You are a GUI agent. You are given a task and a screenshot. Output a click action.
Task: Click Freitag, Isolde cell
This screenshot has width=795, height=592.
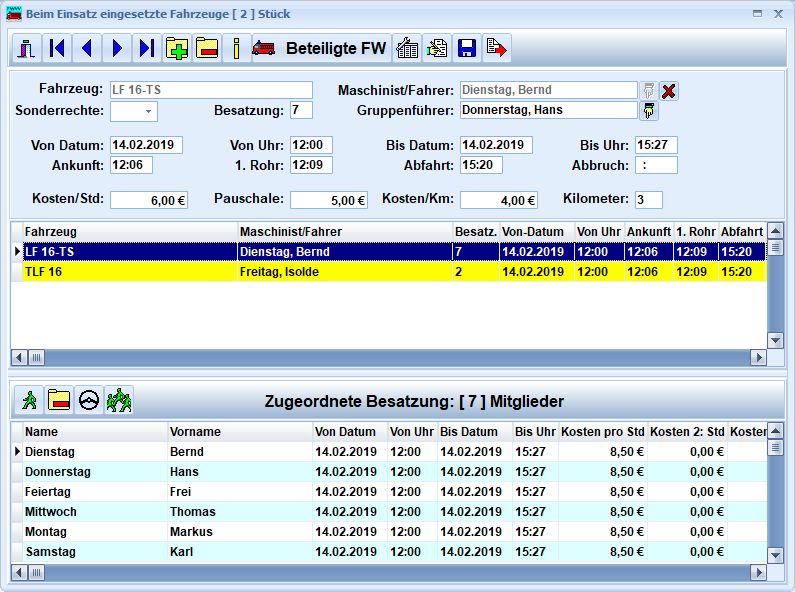[x=344, y=272]
